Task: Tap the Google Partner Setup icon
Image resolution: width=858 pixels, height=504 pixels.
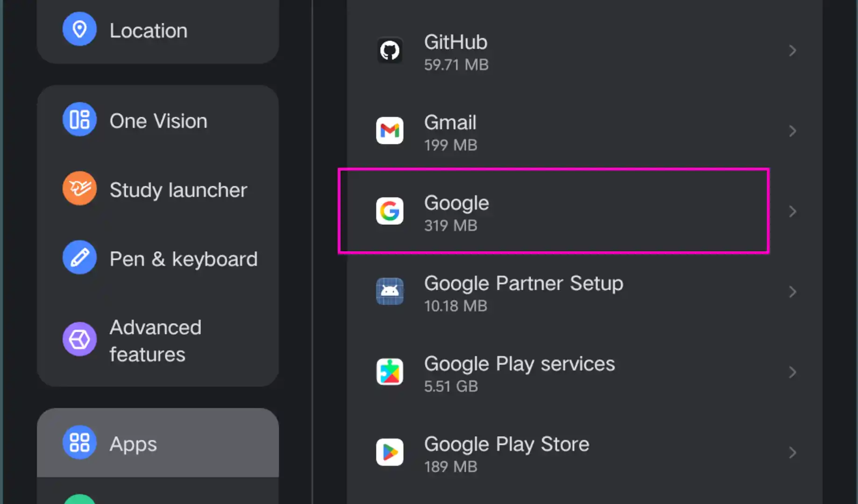Action: [390, 291]
